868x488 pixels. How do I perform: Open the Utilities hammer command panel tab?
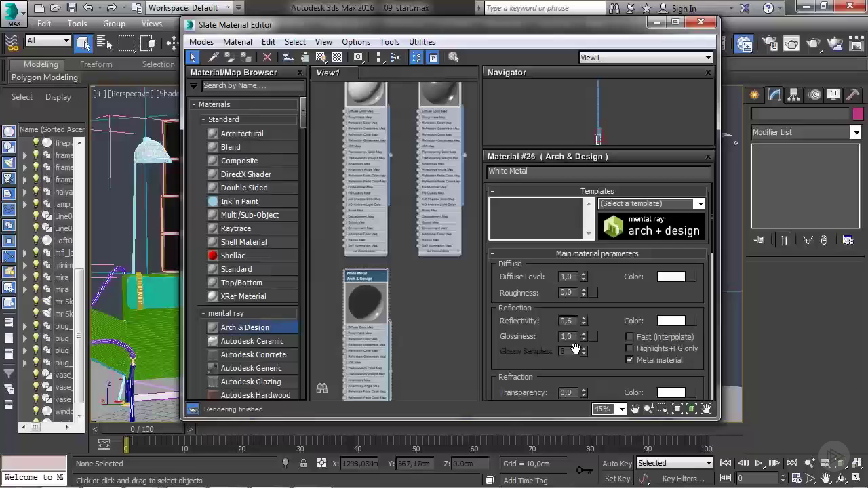(854, 95)
